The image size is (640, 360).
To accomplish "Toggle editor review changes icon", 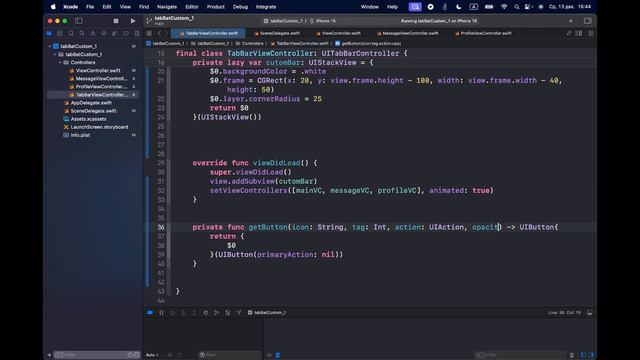I will (569, 33).
